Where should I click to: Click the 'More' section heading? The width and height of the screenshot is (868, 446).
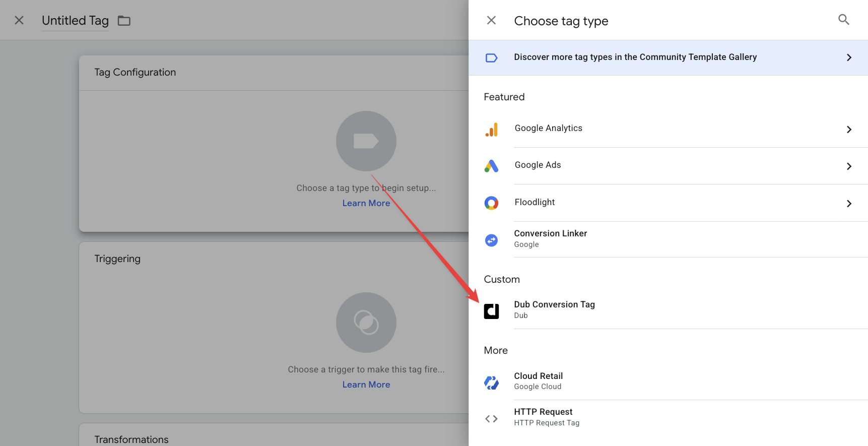click(496, 350)
